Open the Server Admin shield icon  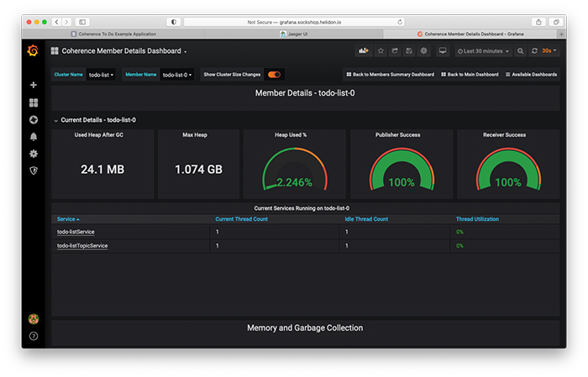coord(34,170)
